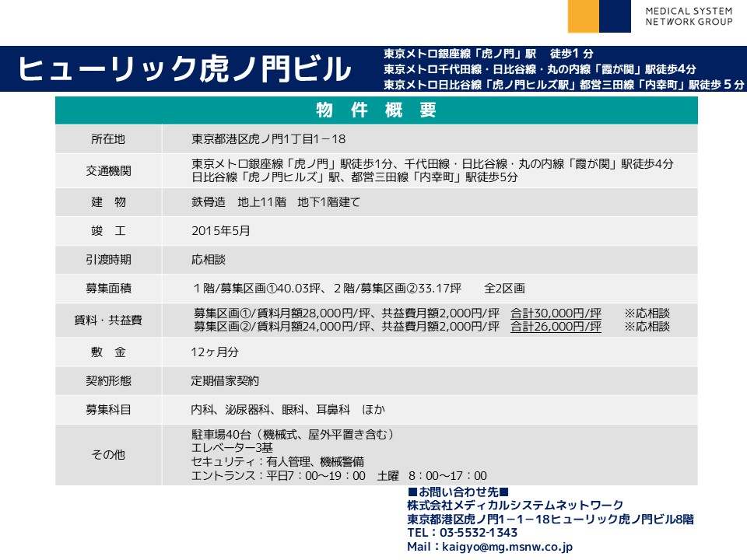Image resolution: width=747 pixels, height=560 pixels.
Task: Click the 契約形態 row label
Action: point(108,381)
